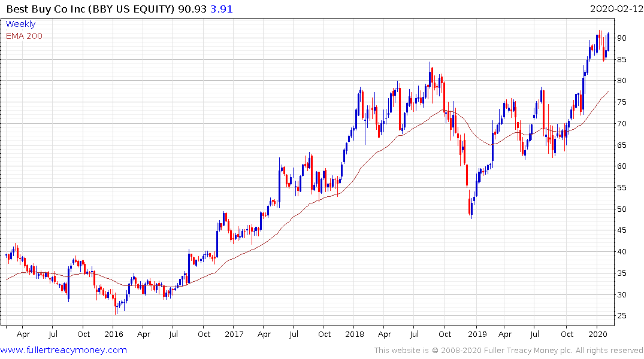Image resolution: width=644 pixels, height=359 pixels.
Task: Click the 2017 year label on time axis
Action: click(x=234, y=334)
